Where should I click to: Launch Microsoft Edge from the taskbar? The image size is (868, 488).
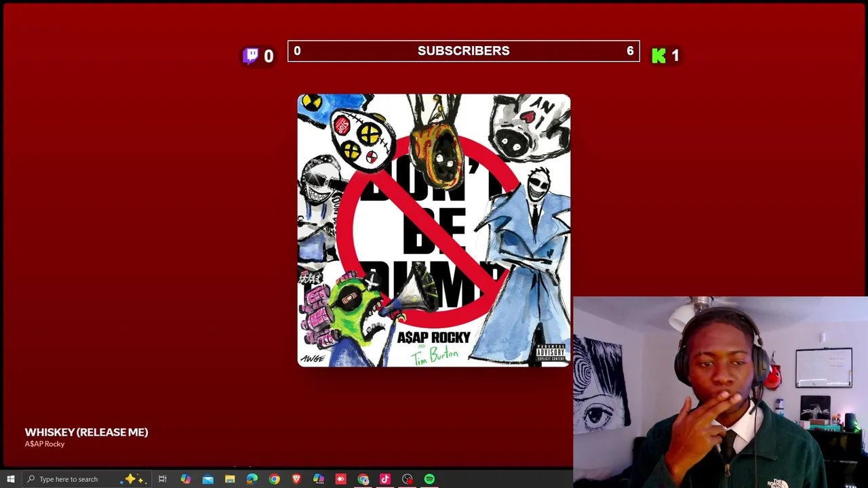(x=252, y=479)
